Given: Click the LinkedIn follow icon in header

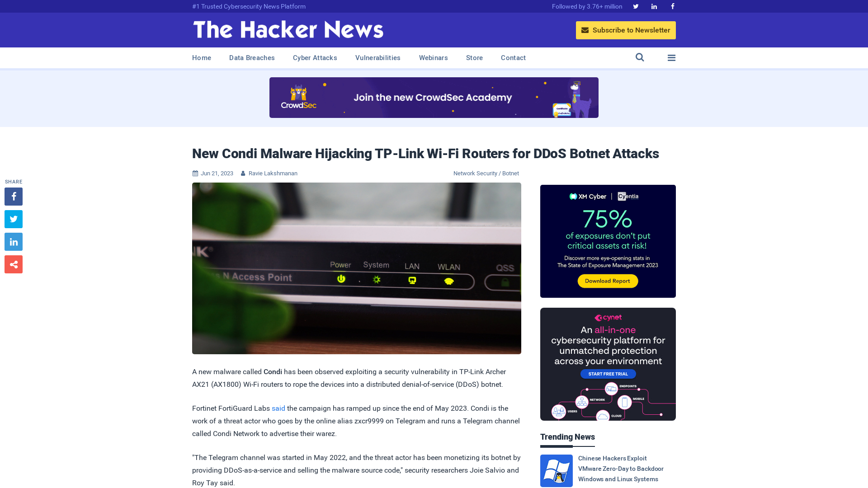Looking at the screenshot, I should (x=654, y=6).
